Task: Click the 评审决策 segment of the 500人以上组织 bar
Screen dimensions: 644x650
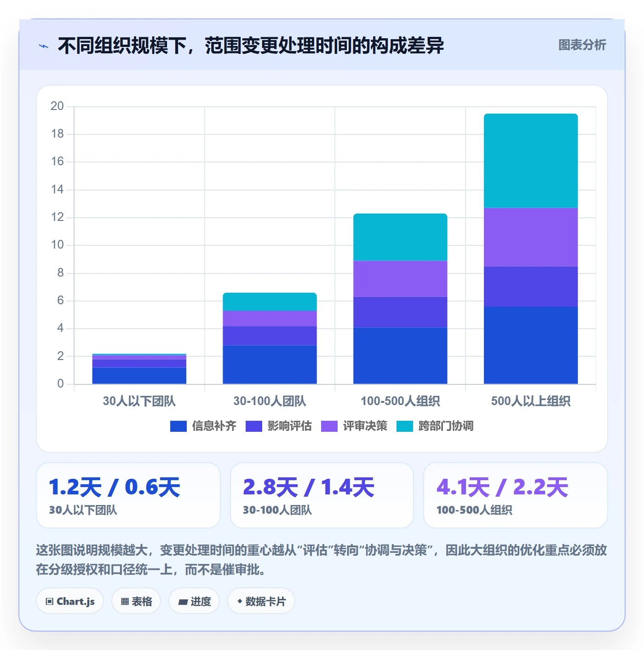Action: click(x=531, y=237)
